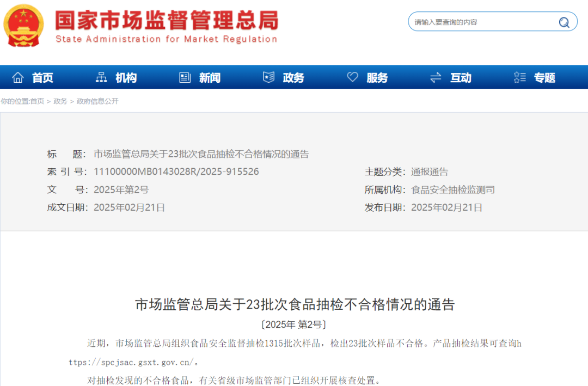
Task: Open the 互动 menu item
Action: pyautogui.click(x=461, y=77)
